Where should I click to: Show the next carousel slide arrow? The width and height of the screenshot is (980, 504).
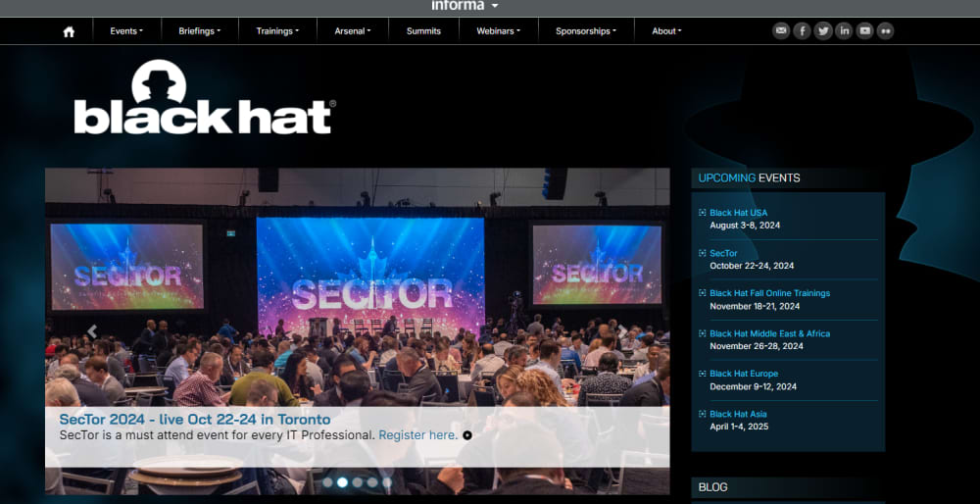point(622,331)
